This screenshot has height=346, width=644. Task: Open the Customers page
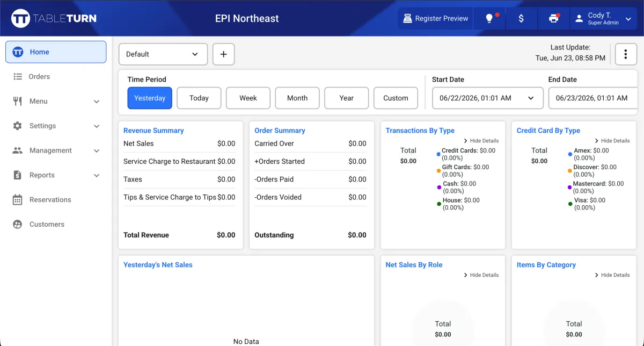(x=56, y=225)
